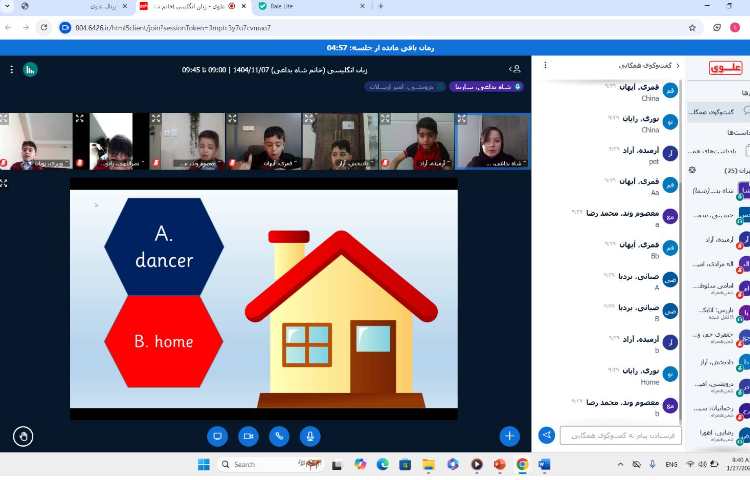Send the chat message with arrow icon
750x480 pixels.
click(x=546, y=435)
